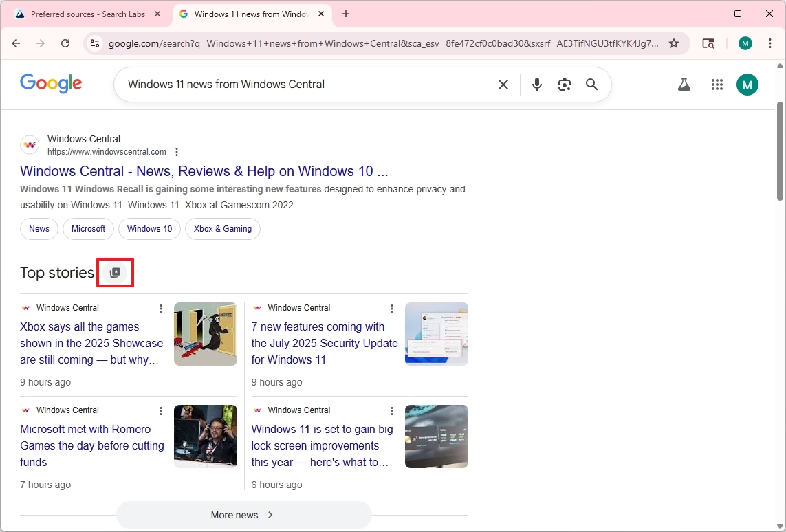This screenshot has height=532, width=786.
Task: Open 7 new features July 2025 story
Action: point(325,343)
